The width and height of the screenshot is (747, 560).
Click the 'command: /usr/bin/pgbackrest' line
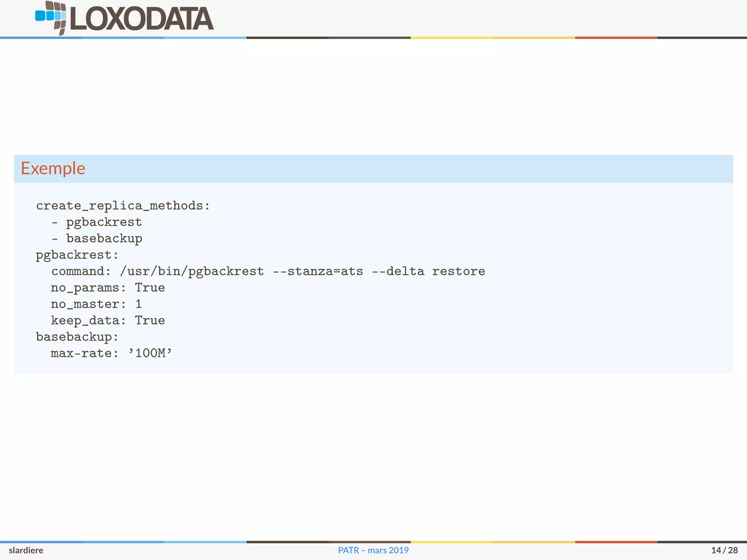point(268,271)
